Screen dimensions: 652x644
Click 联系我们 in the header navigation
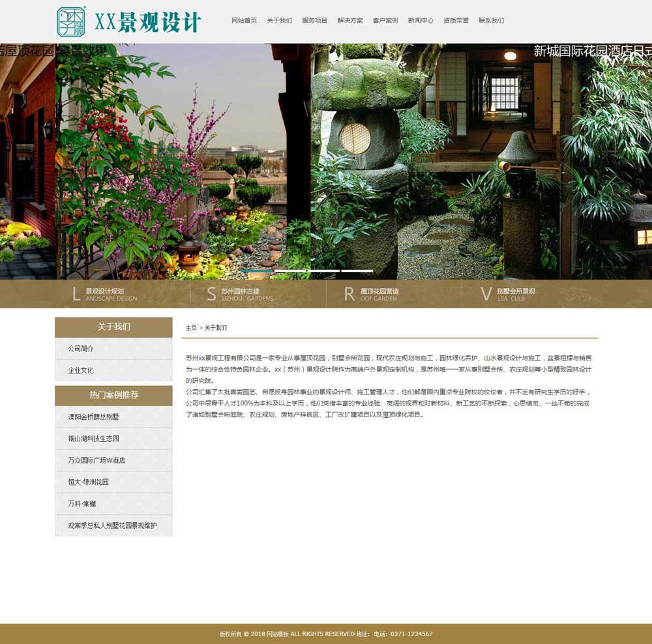(x=491, y=21)
